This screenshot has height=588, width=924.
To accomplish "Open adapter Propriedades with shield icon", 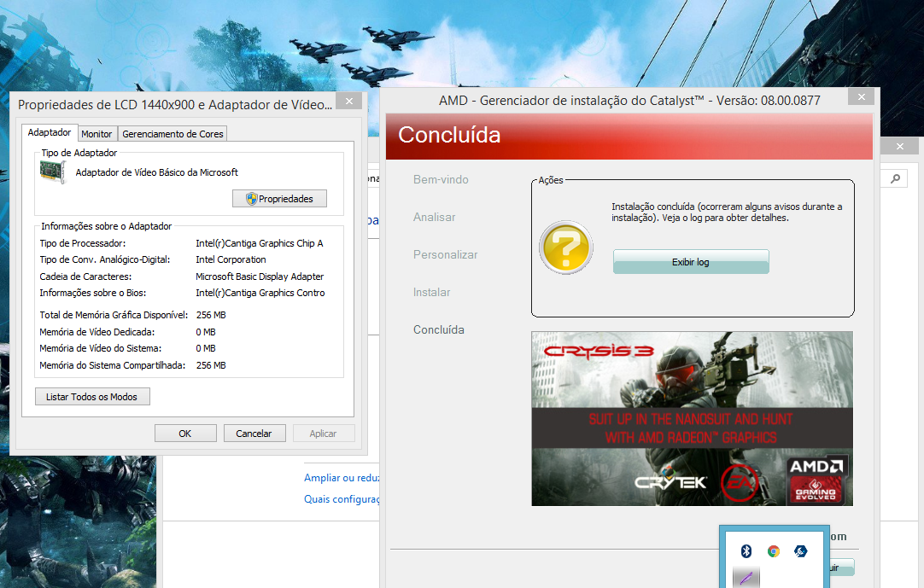I will point(279,199).
